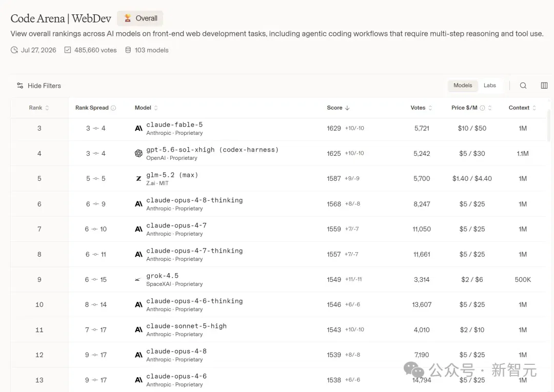Viewport: 554px width, 392px height.
Task: Click the Hide Filters sliders icon
Action: pyautogui.click(x=20, y=86)
